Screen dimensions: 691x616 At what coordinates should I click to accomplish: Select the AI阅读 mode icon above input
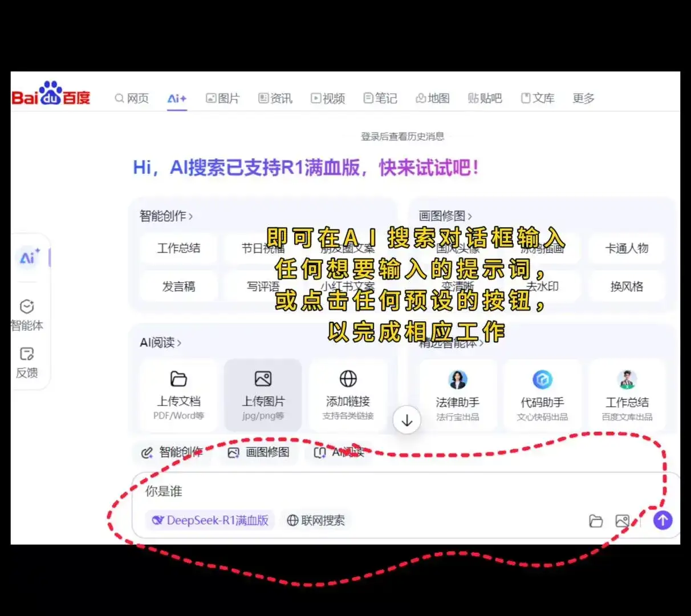point(320,452)
